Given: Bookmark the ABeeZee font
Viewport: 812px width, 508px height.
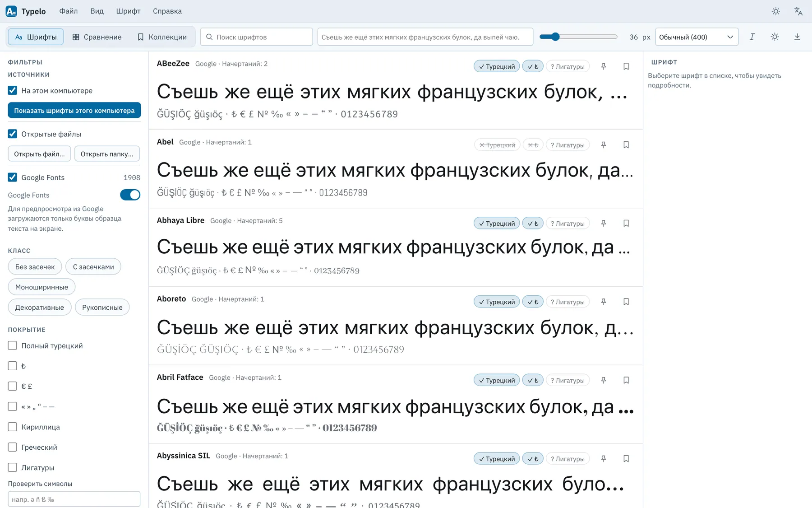Looking at the screenshot, I should point(626,66).
